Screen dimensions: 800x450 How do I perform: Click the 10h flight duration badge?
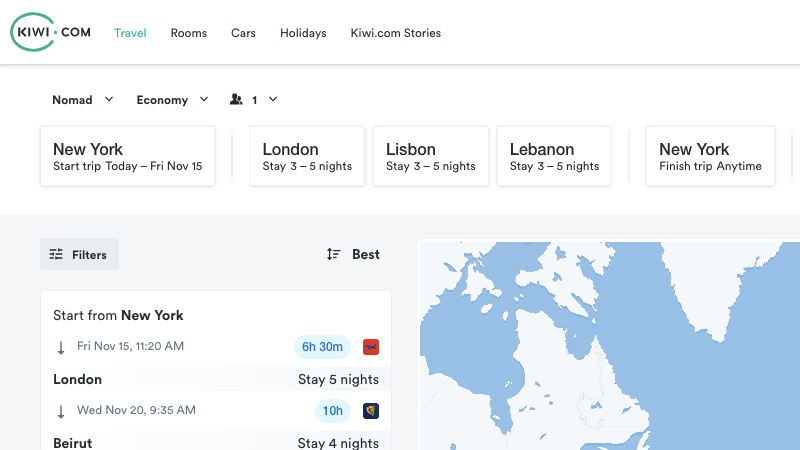pos(333,411)
